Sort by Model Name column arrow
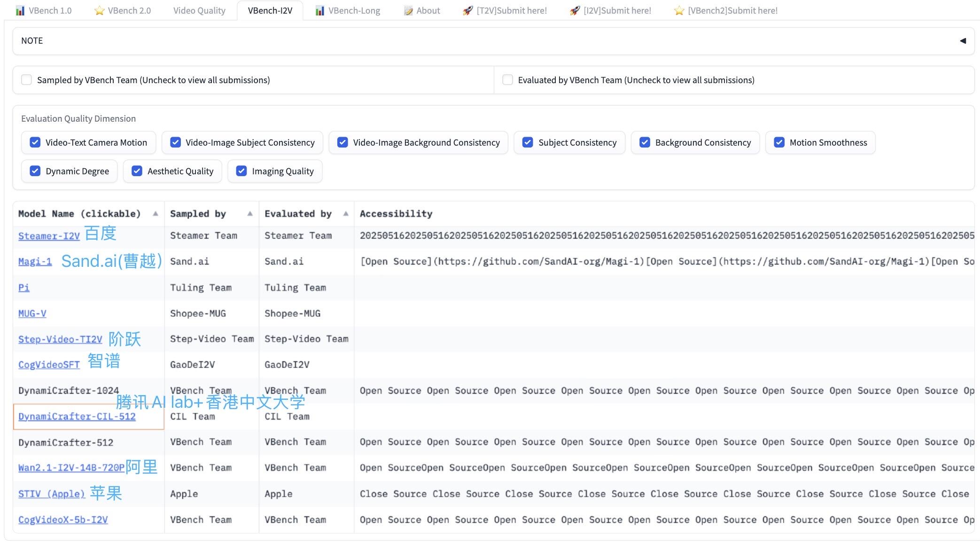Image resolution: width=980 pixels, height=544 pixels. pos(155,214)
